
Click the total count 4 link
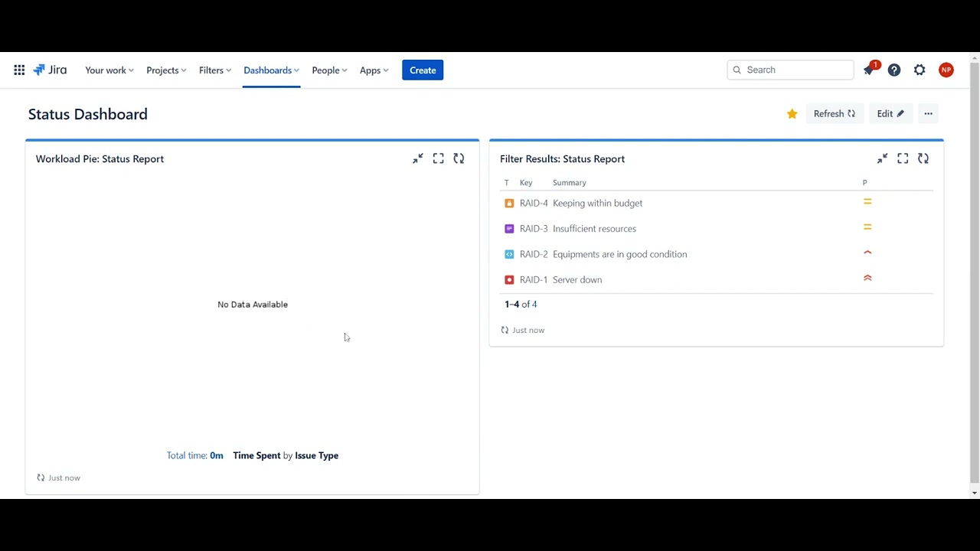[x=534, y=305]
